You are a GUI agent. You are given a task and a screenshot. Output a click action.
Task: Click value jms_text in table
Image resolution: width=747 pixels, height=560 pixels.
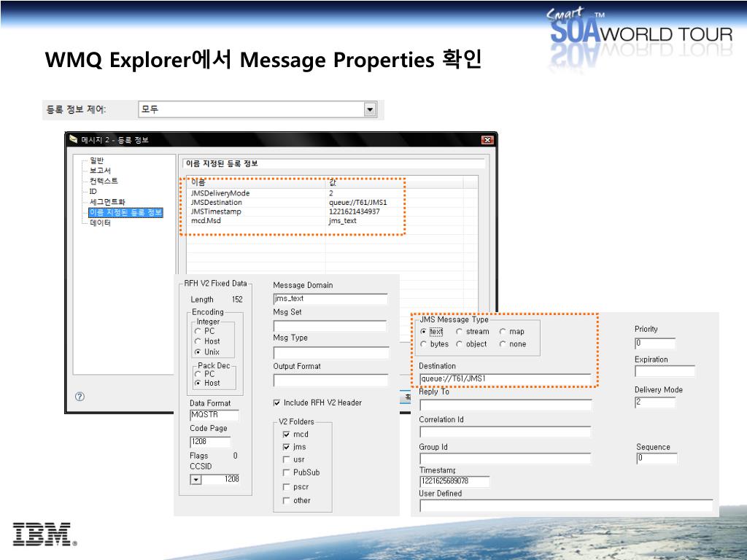point(343,220)
